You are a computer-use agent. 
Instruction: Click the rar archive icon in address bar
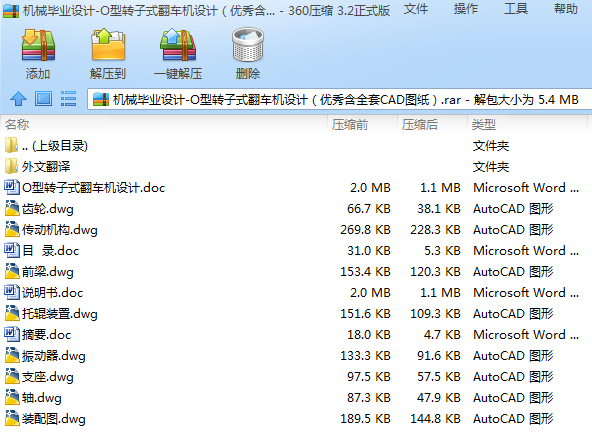(x=101, y=99)
